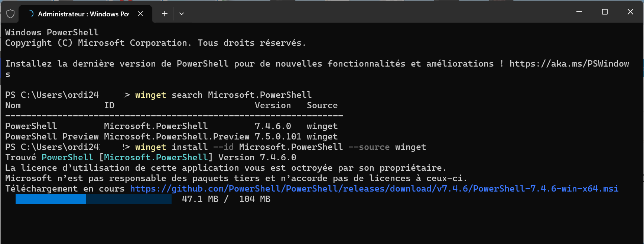Click the 47.1 MB / 104 MB download size text
This screenshot has width=644, height=244.
point(226,199)
